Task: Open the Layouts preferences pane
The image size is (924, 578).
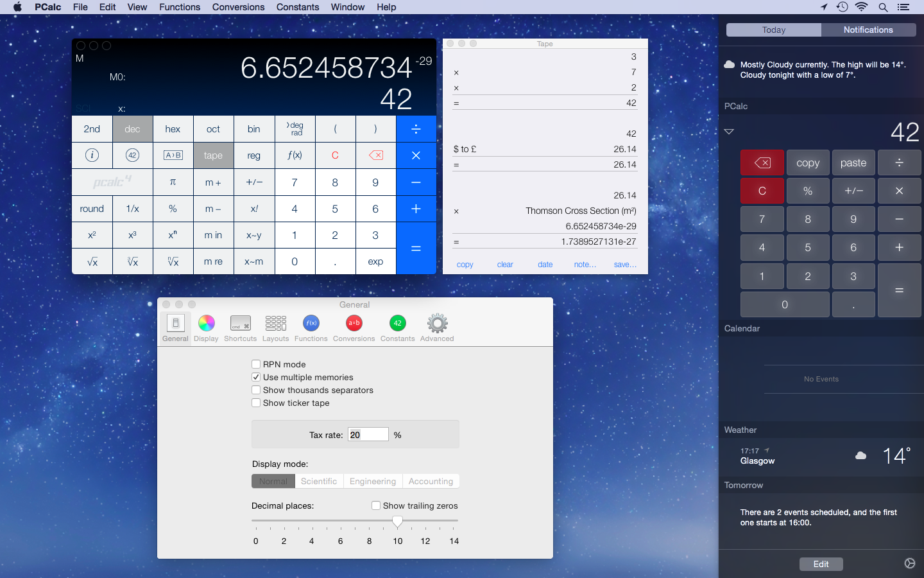Action: tap(275, 328)
